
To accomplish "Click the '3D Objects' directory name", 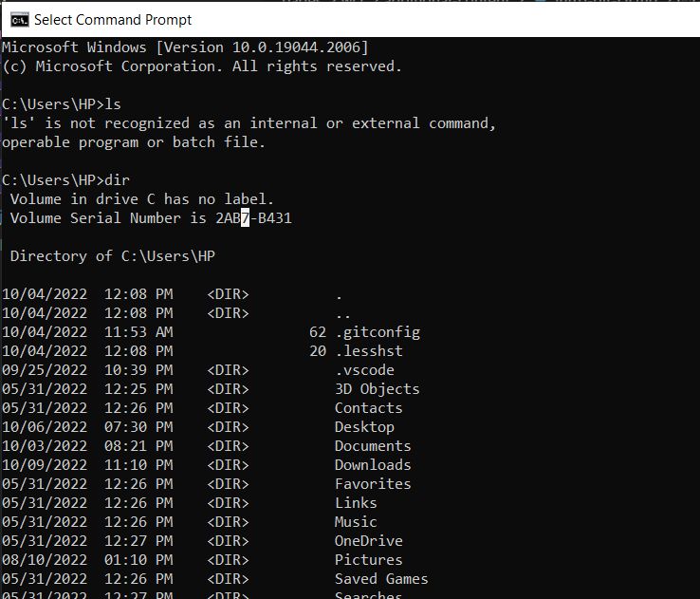I will 378,389.
